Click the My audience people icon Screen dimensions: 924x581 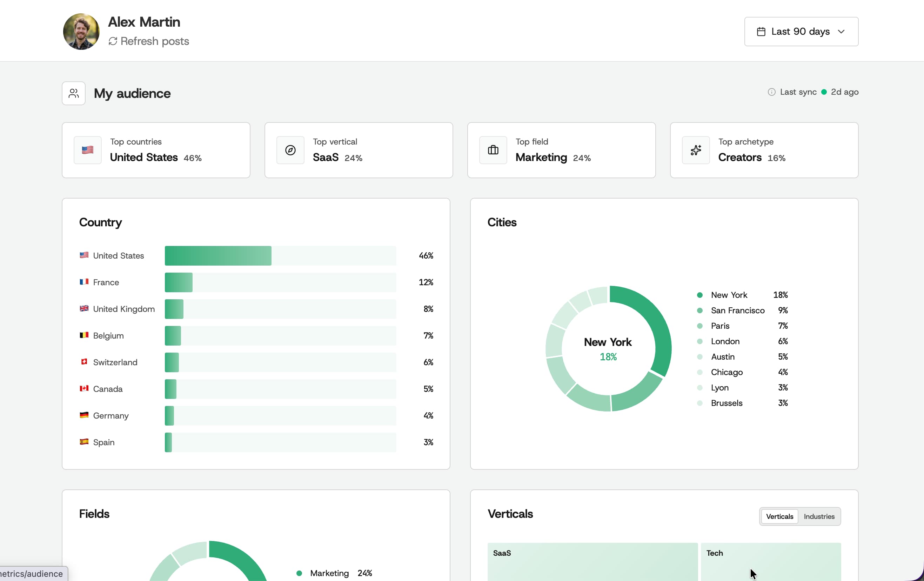(x=74, y=93)
